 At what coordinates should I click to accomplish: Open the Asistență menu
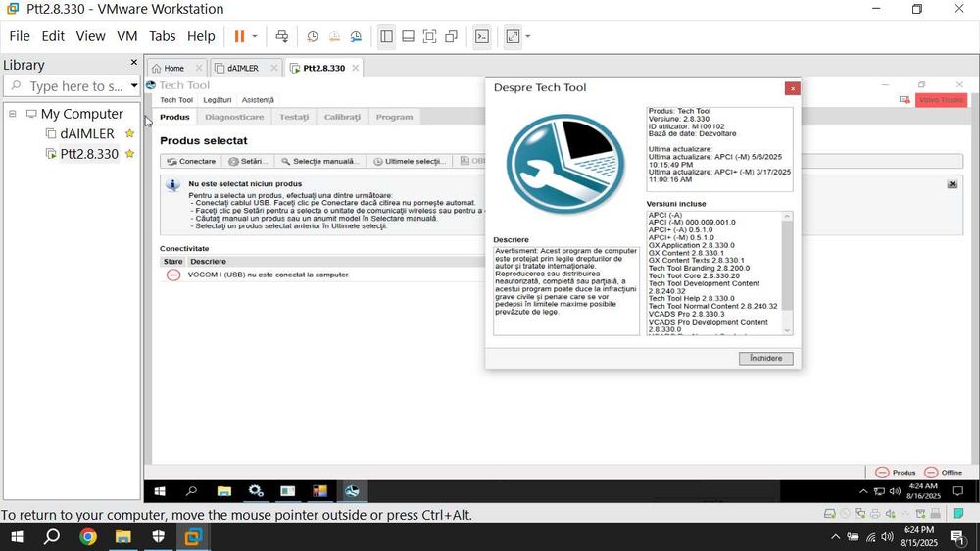pos(258,100)
